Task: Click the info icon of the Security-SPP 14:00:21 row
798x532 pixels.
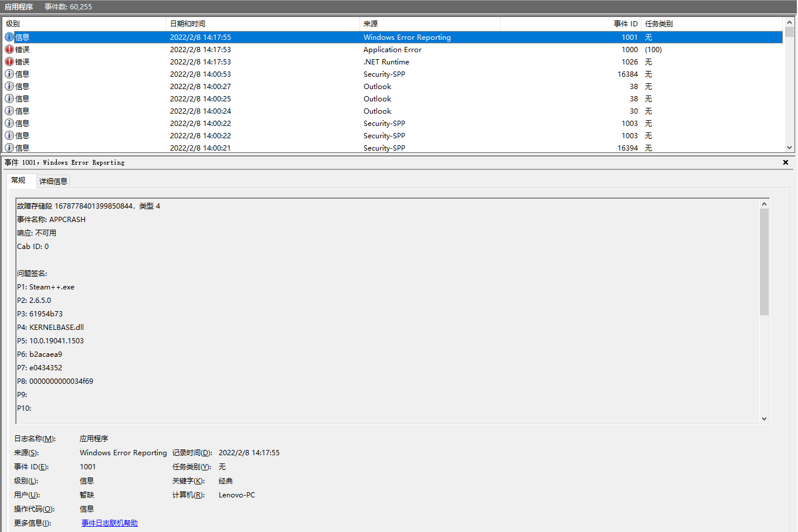Action: tap(9, 148)
